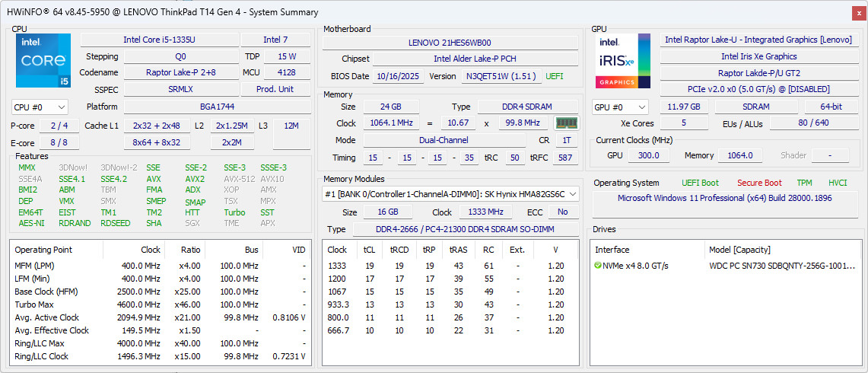
Task: Click the TPM status label
Action: (x=804, y=183)
